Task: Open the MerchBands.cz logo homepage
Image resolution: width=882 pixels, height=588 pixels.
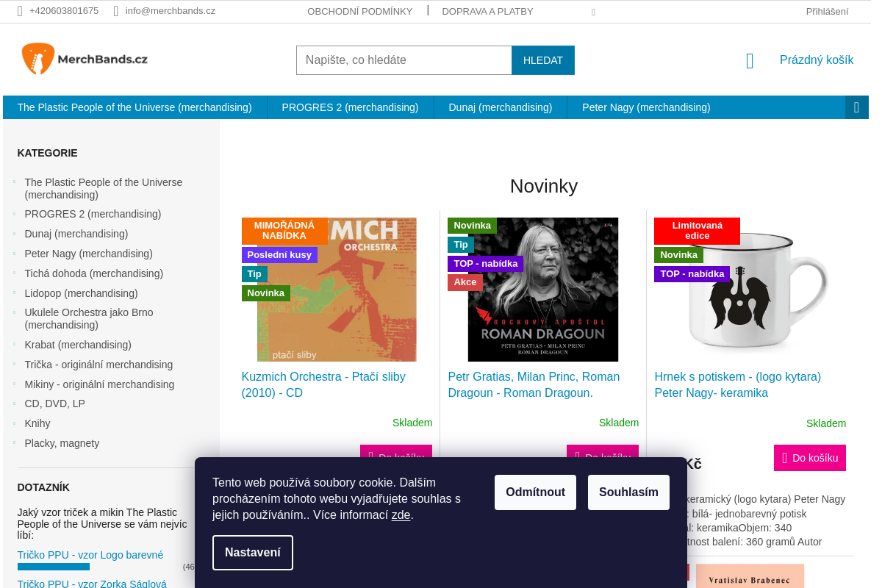Action: click(x=85, y=59)
